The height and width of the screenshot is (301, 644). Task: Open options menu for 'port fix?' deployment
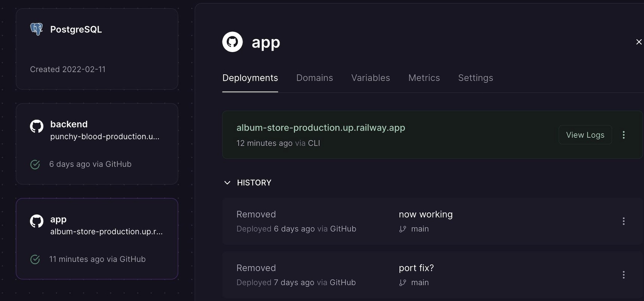624,275
